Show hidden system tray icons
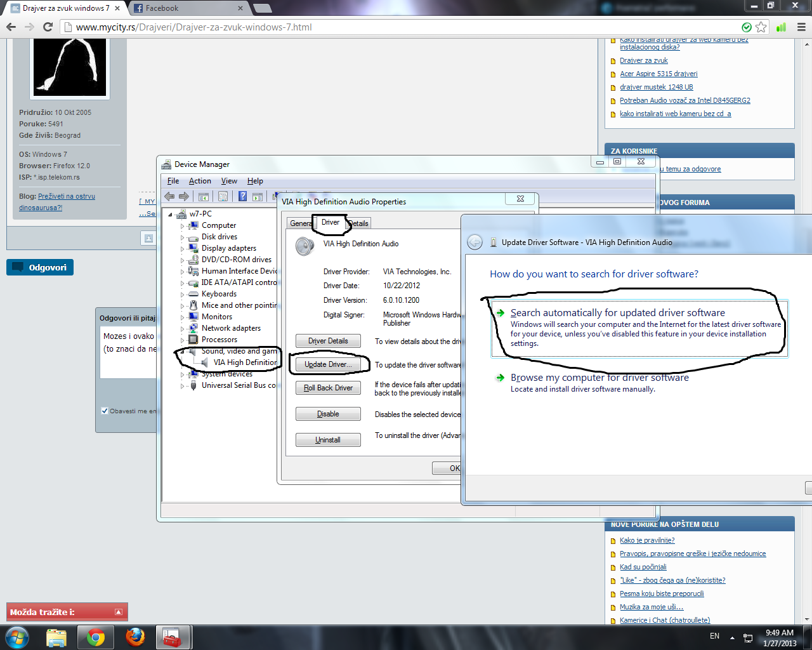 tap(732, 637)
